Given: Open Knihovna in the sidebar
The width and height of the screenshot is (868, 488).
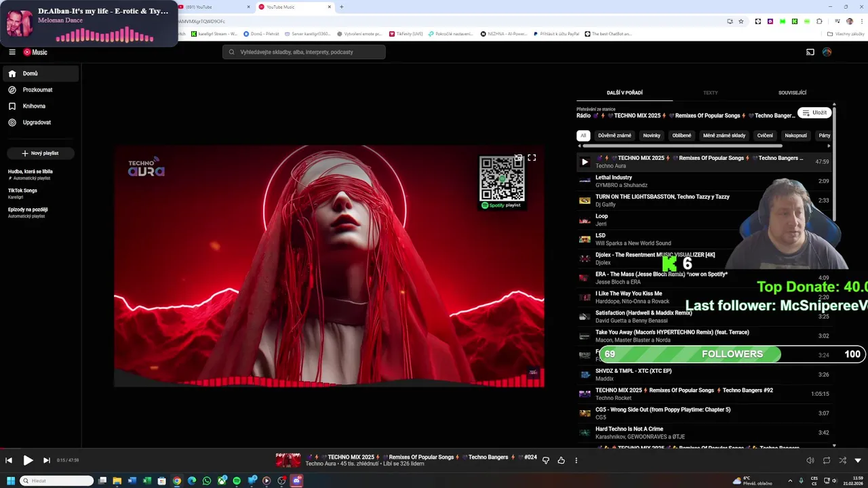Looking at the screenshot, I should click(40, 106).
